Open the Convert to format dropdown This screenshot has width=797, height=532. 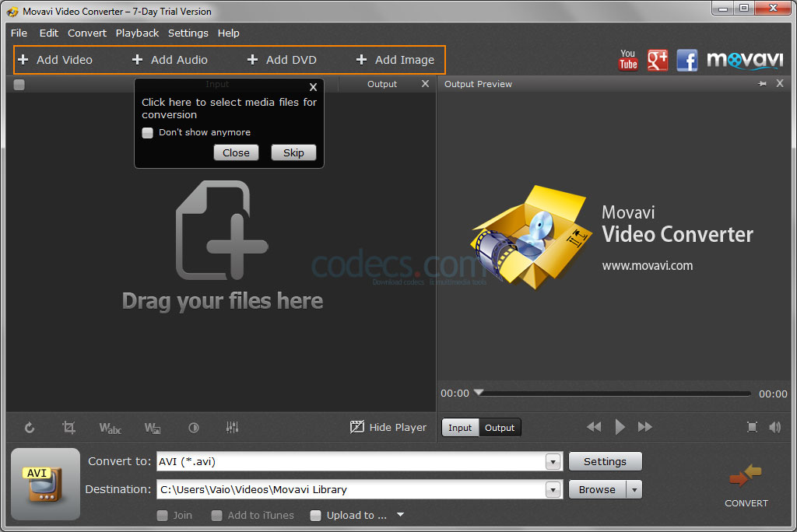(x=553, y=461)
